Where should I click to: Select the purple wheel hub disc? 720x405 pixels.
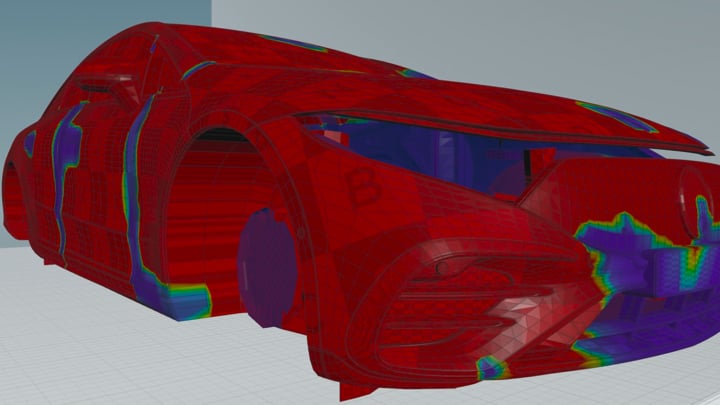coord(267,268)
